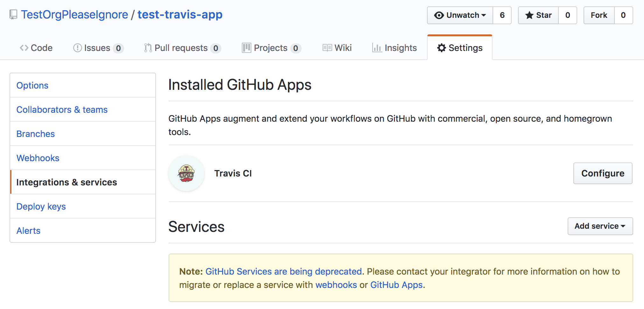The image size is (644, 309).
Task: Open the Pull requests tab
Action: coord(182,48)
